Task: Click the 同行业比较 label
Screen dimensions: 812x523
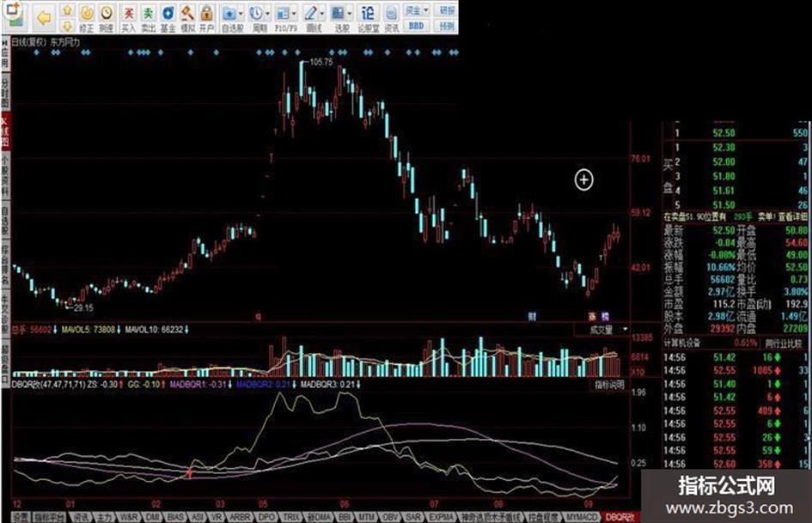Action: 783,344
